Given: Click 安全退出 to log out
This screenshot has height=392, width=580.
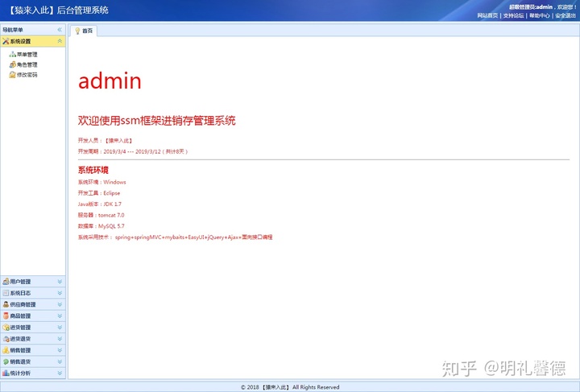Looking at the screenshot, I should (565, 15).
